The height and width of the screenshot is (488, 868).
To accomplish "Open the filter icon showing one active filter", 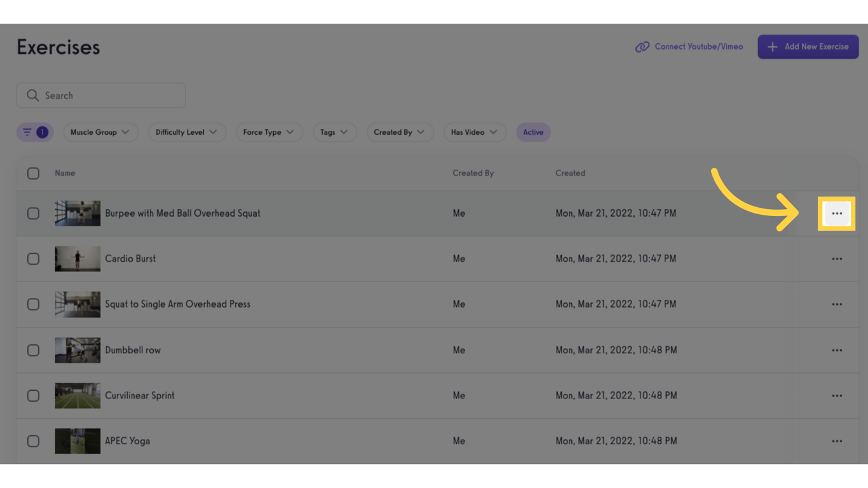I will [35, 132].
